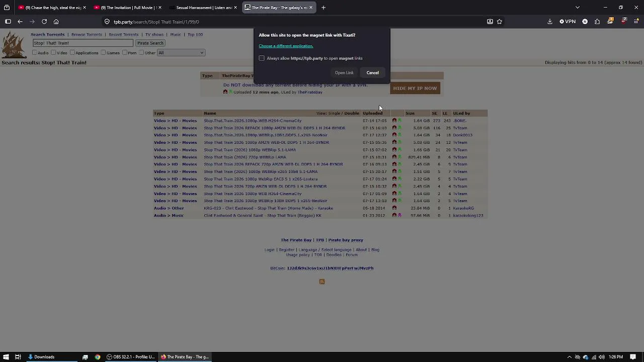Open a new browser tab

(324, 8)
